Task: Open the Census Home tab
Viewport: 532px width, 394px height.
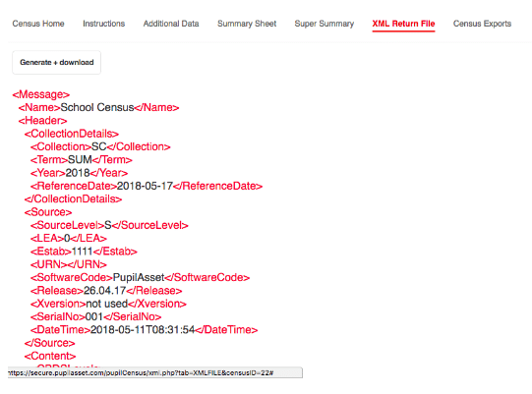Action: 38,24
